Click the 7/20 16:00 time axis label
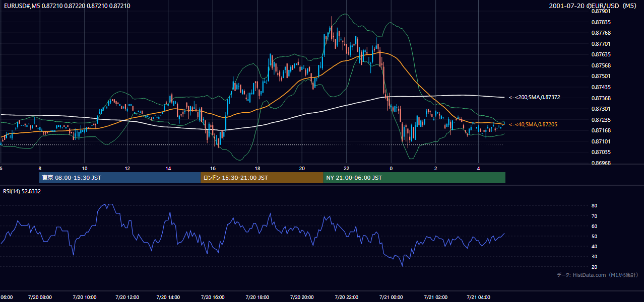 (x=213, y=297)
